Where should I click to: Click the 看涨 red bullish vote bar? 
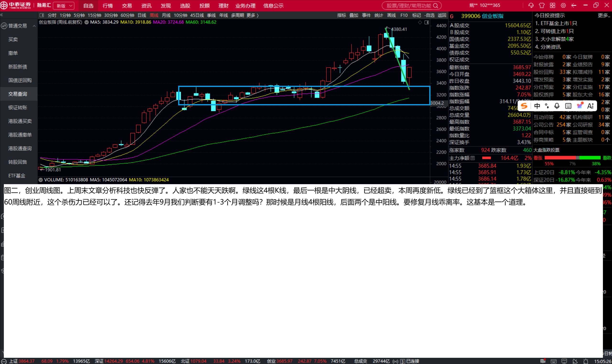(560, 158)
